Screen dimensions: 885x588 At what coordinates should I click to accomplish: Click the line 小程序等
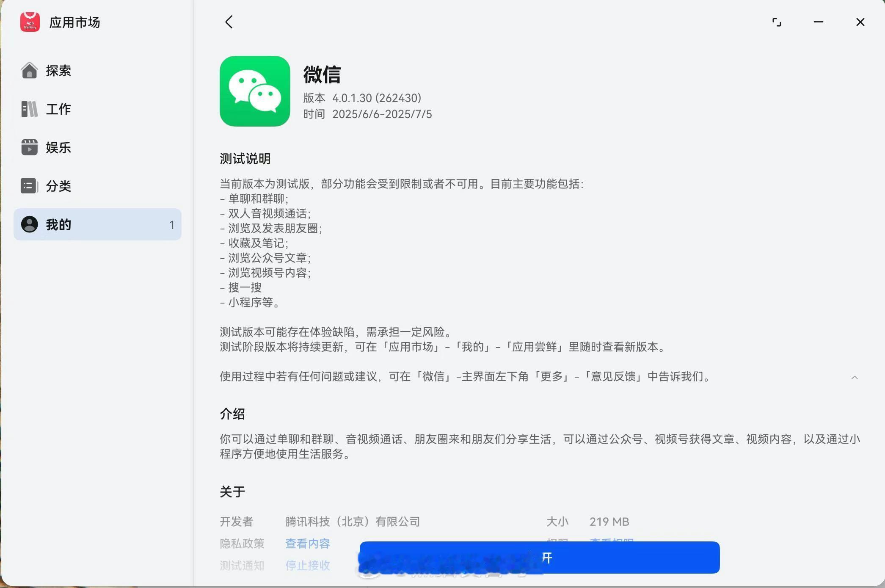tap(250, 302)
